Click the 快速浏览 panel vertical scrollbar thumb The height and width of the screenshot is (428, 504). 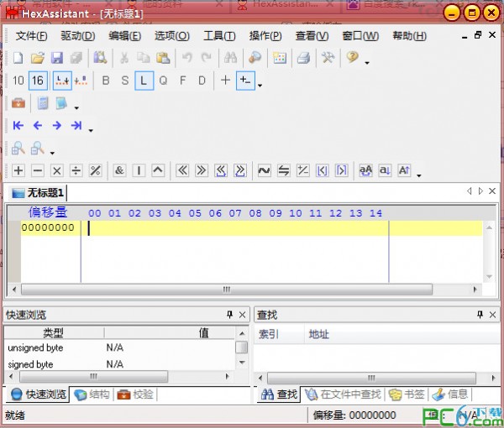pyautogui.click(x=241, y=347)
